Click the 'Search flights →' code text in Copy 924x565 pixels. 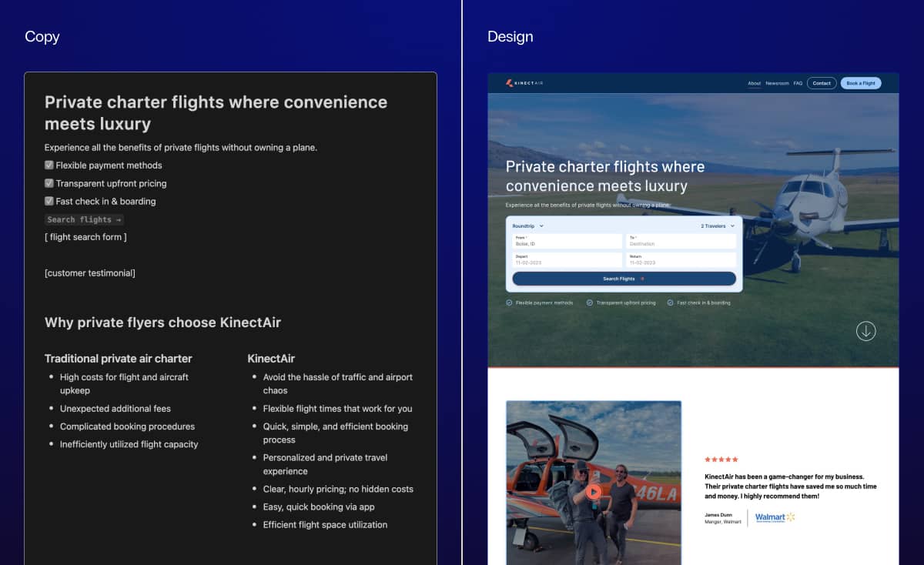click(x=85, y=219)
